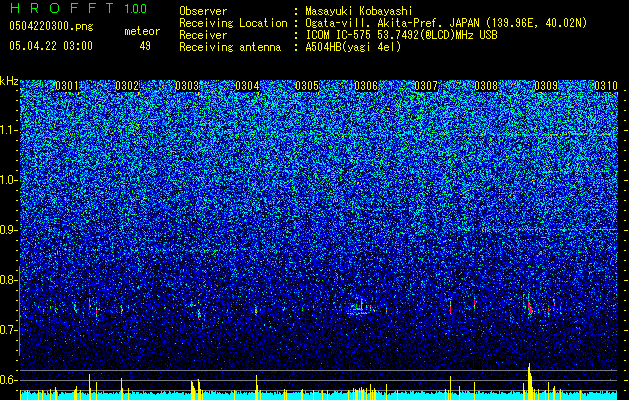Screen dimensions: 629x400
Task: Click the 1.0 frequency axis label
Action: 8,181
